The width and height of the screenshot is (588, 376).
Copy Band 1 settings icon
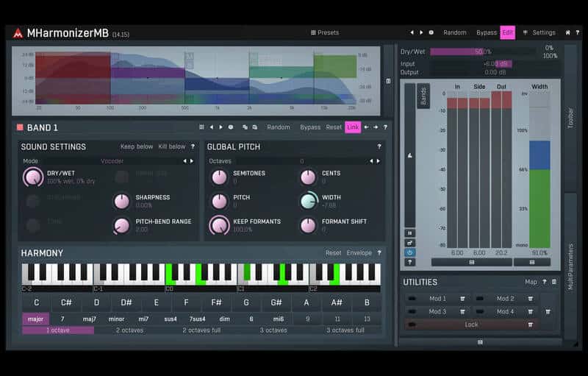[x=245, y=127]
